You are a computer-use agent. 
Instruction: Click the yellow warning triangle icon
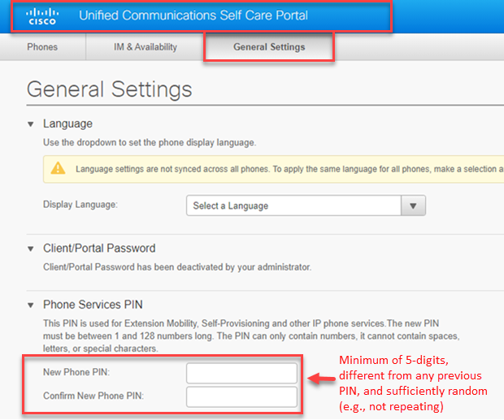[x=59, y=169]
